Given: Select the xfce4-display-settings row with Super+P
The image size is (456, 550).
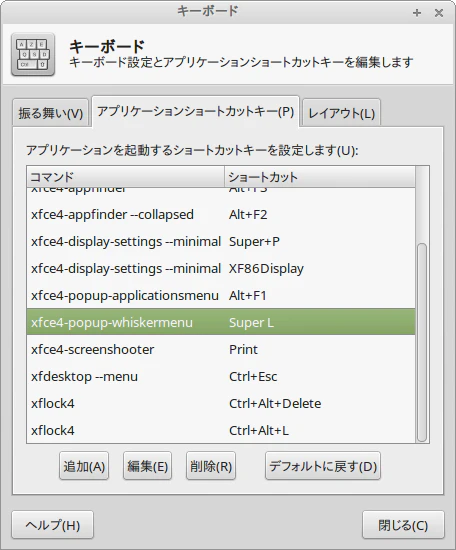Looking at the screenshot, I should pos(221,241).
